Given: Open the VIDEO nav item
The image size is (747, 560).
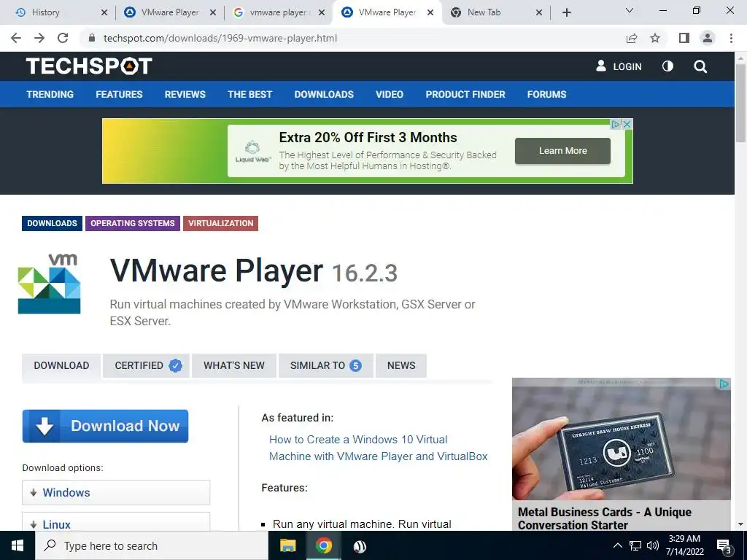Looking at the screenshot, I should click(x=390, y=94).
